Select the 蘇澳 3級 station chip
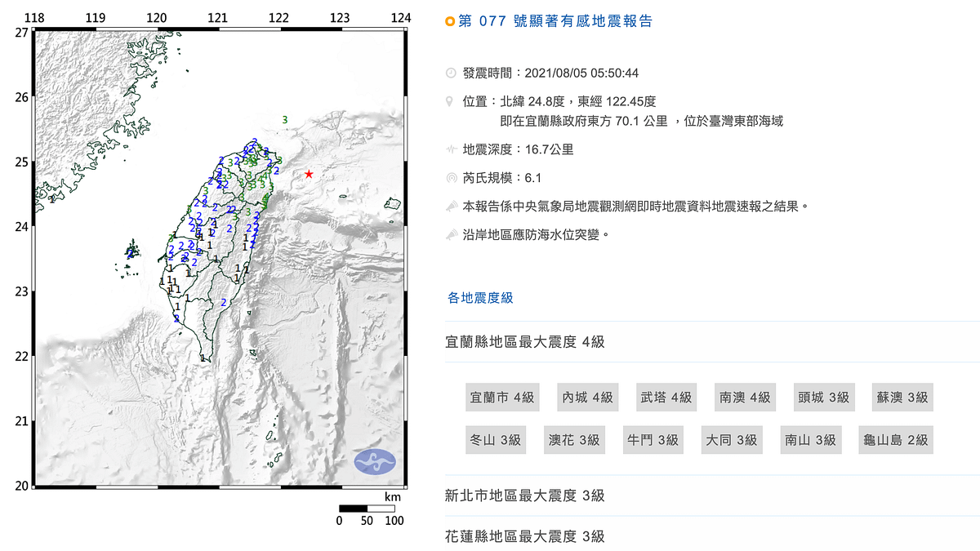 pyautogui.click(x=902, y=397)
